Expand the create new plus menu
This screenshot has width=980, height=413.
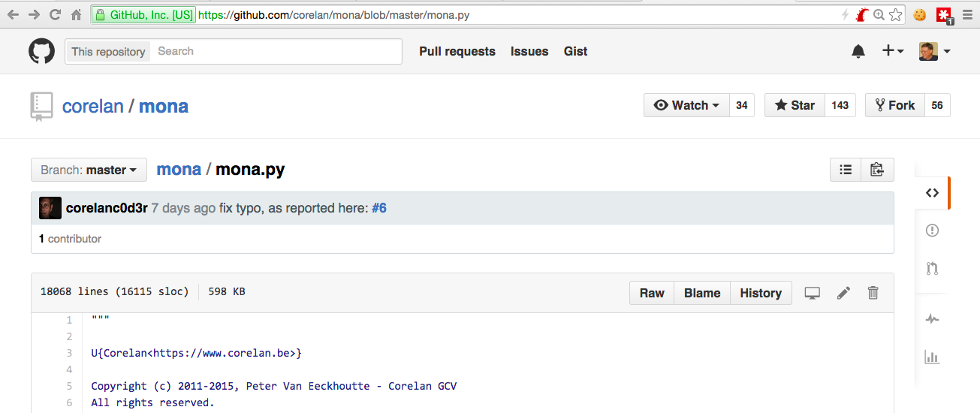click(x=892, y=51)
